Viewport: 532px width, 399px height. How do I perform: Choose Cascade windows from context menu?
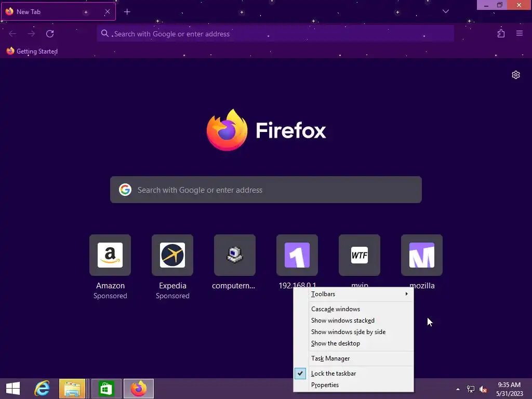[353, 309]
